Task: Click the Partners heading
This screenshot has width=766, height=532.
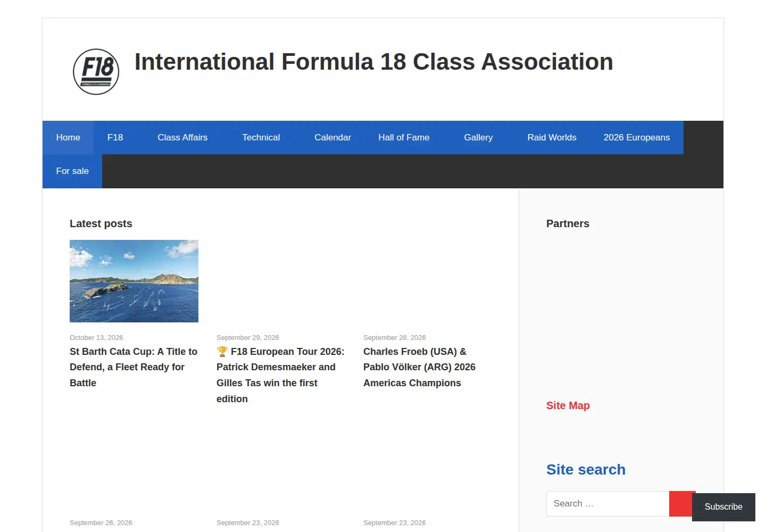Action: (x=568, y=223)
